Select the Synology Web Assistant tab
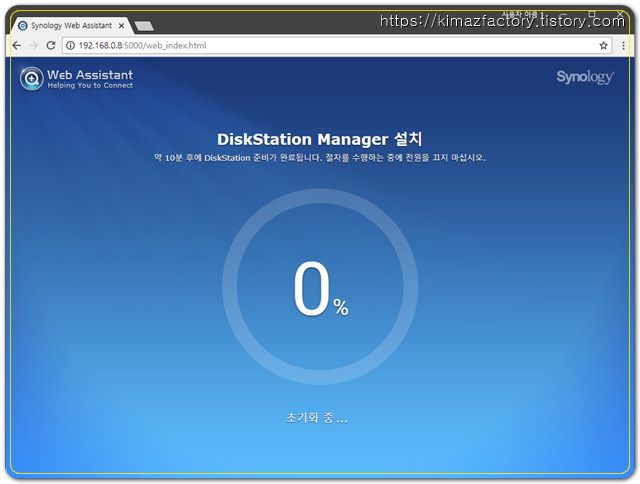Image resolution: width=640 pixels, height=484 pixels. tap(71, 25)
